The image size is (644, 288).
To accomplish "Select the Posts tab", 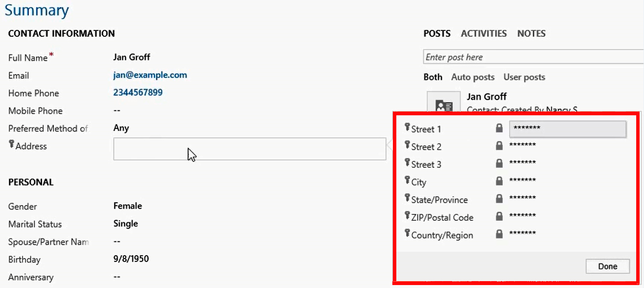I will 437,33.
